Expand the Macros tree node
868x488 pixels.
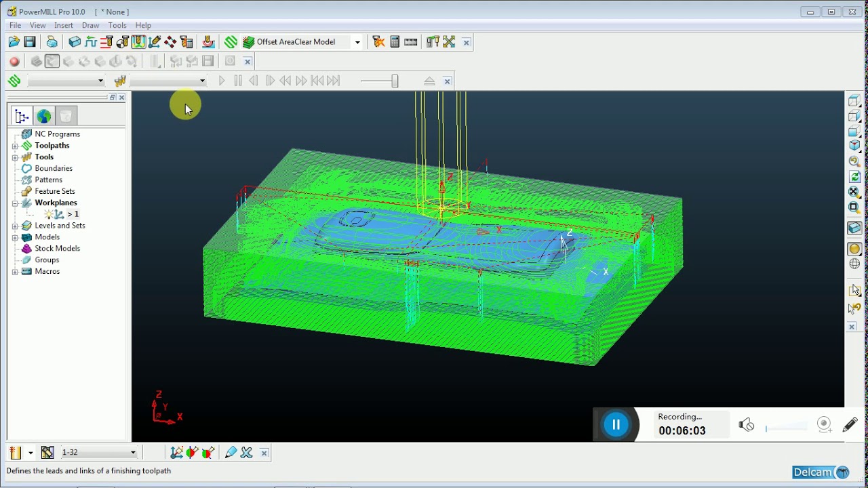pos(15,272)
